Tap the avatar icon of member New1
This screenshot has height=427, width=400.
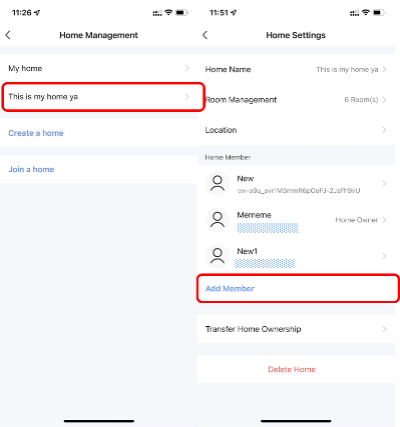(217, 256)
